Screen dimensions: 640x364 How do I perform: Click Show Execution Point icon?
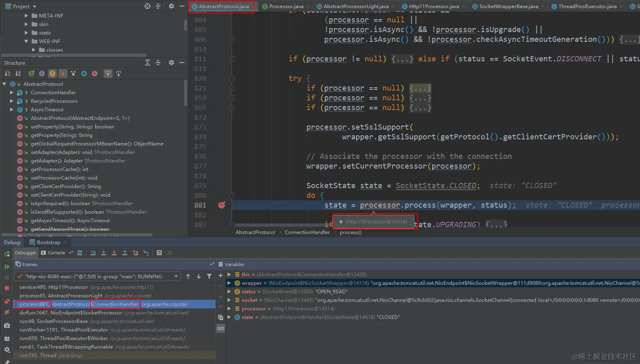point(80,253)
